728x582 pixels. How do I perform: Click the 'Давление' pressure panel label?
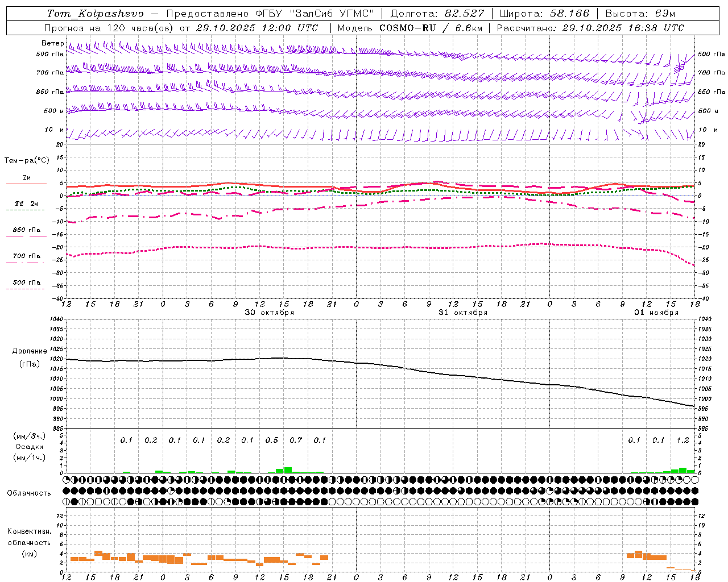(30, 351)
